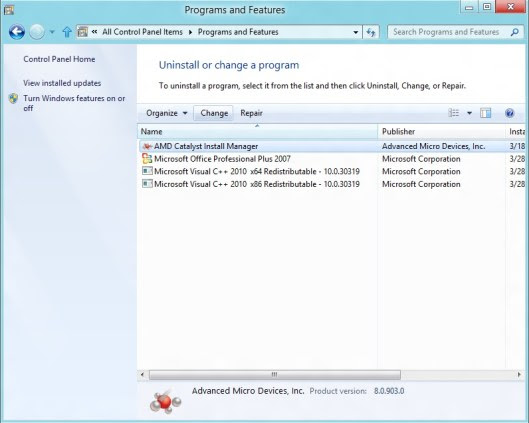Click the Repair toolbar button

[251, 113]
